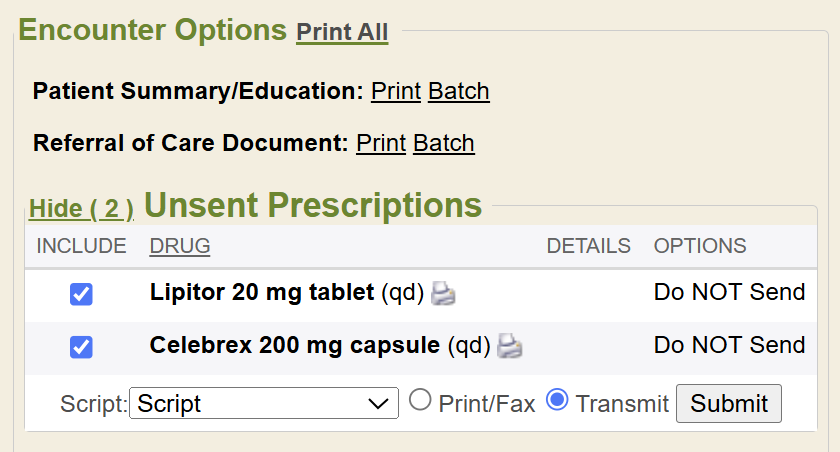Uncheck the Celebrex 200 mg capsule checkbox
The width and height of the screenshot is (840, 452).
point(81,347)
